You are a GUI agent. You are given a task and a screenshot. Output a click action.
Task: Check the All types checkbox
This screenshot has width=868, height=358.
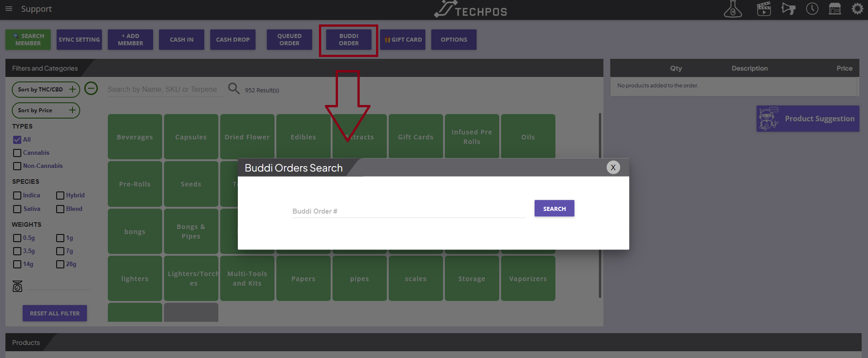(17, 140)
